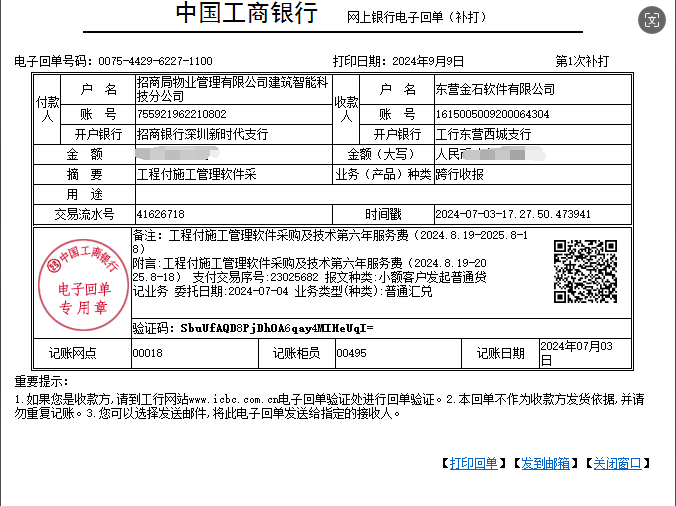This screenshot has width=676, height=506.
Task: Click the 业务（产品）种类 label
Action: [x=383, y=174]
